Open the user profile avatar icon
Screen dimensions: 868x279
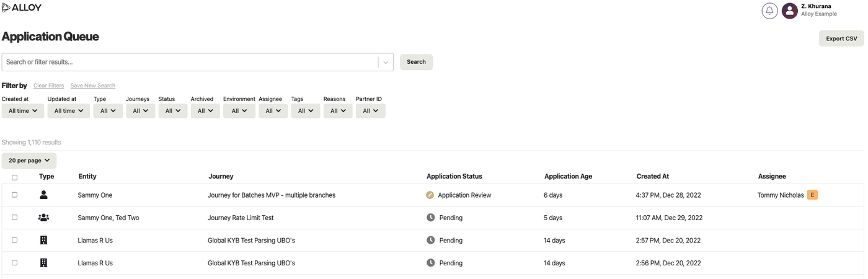coord(789,11)
